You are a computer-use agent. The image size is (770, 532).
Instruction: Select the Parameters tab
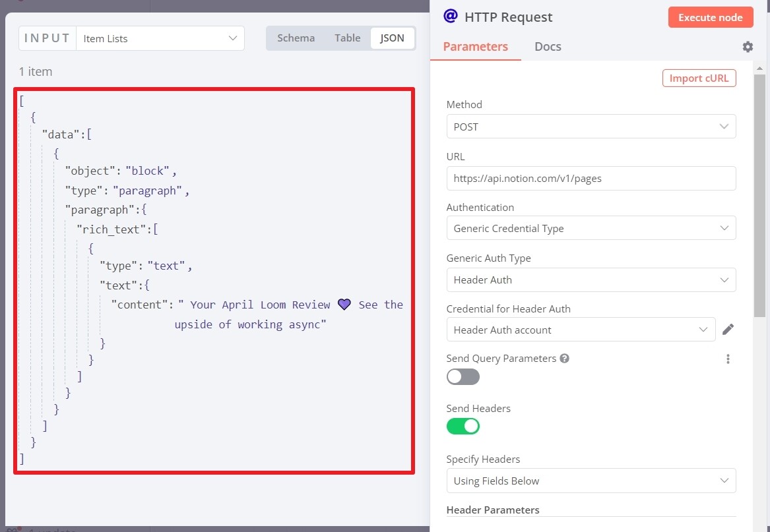click(x=476, y=46)
